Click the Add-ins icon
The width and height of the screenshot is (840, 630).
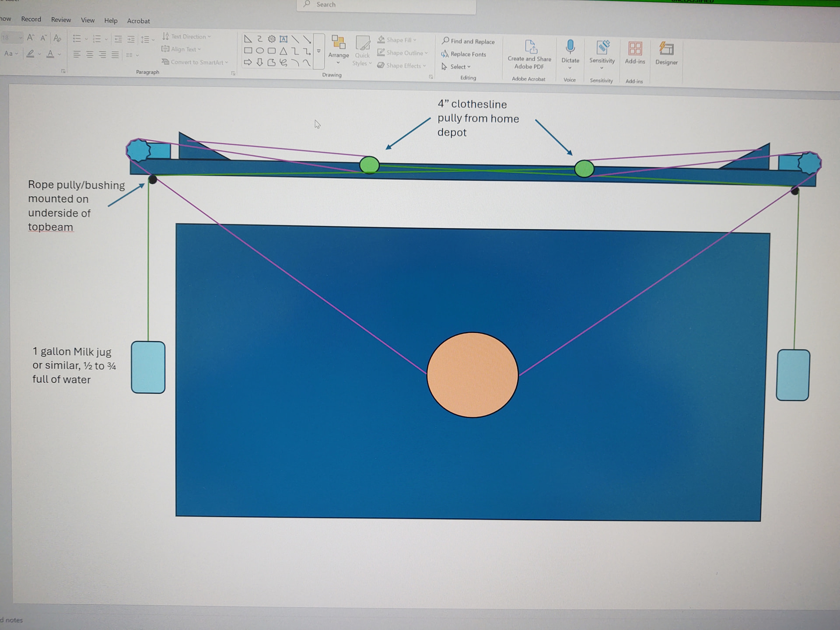634,48
